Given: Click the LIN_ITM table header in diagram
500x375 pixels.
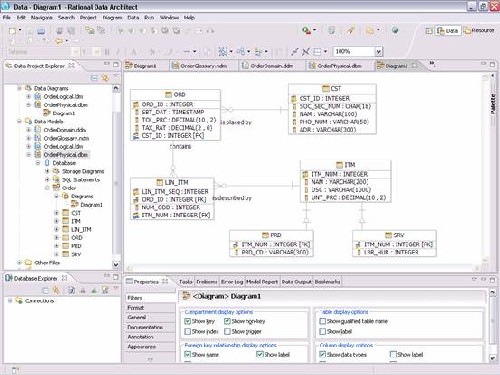Looking at the screenshot, I should [172, 182].
